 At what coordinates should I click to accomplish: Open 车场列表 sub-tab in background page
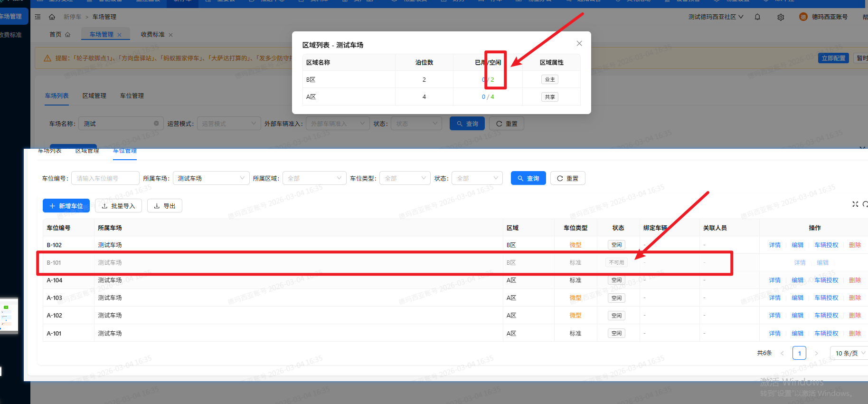[x=57, y=96]
